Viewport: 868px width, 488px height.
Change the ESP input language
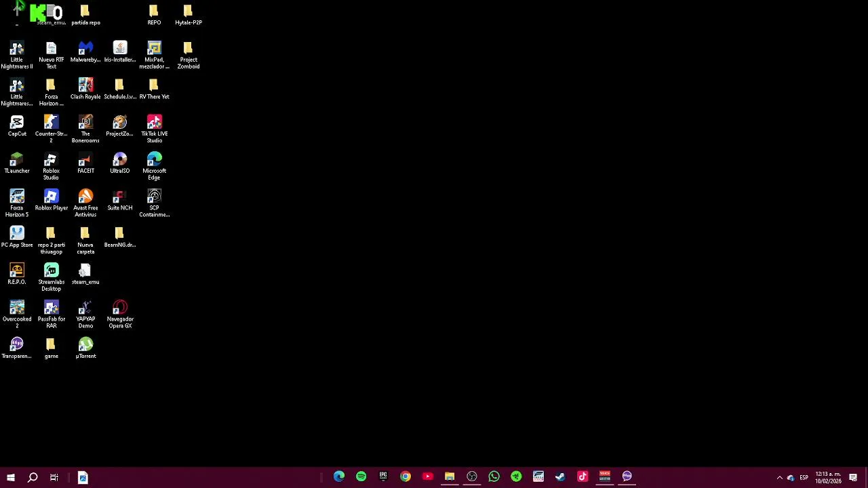[804, 478]
